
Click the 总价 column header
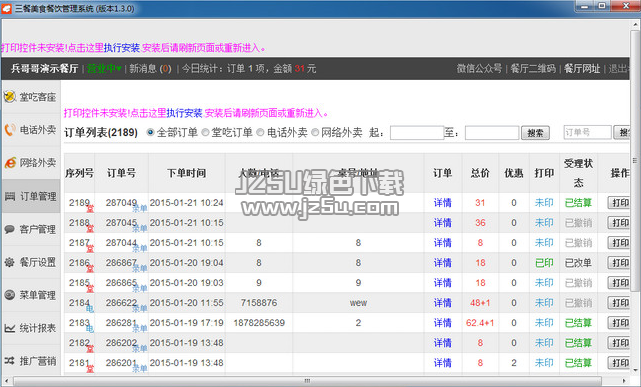480,173
